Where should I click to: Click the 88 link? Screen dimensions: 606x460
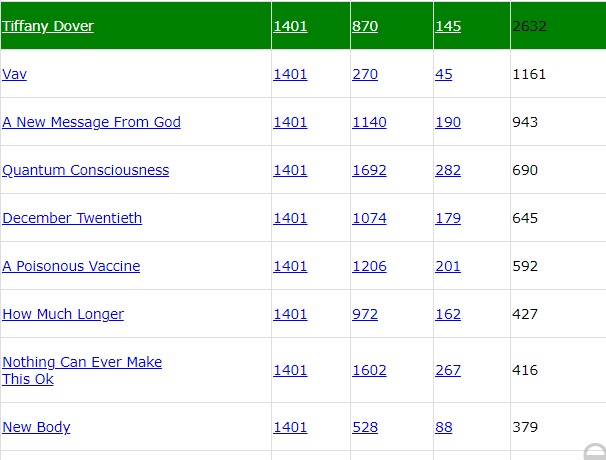(x=444, y=427)
